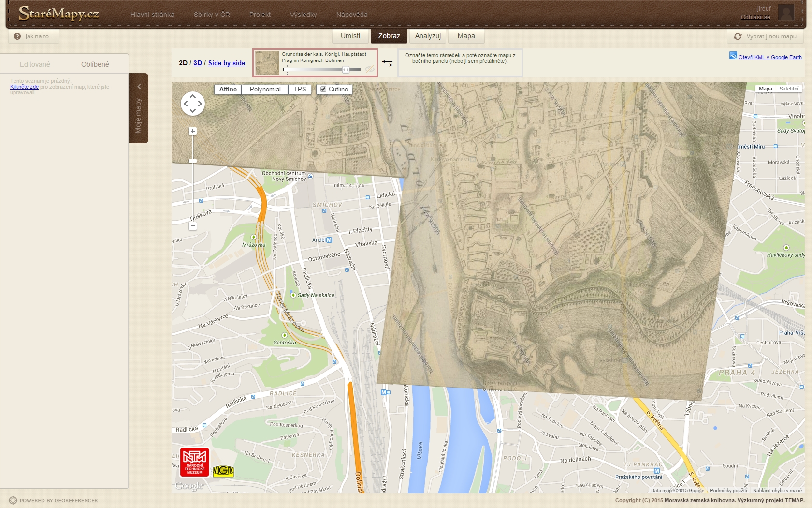
Task: Switch base map to Satelitní
Action: point(789,89)
